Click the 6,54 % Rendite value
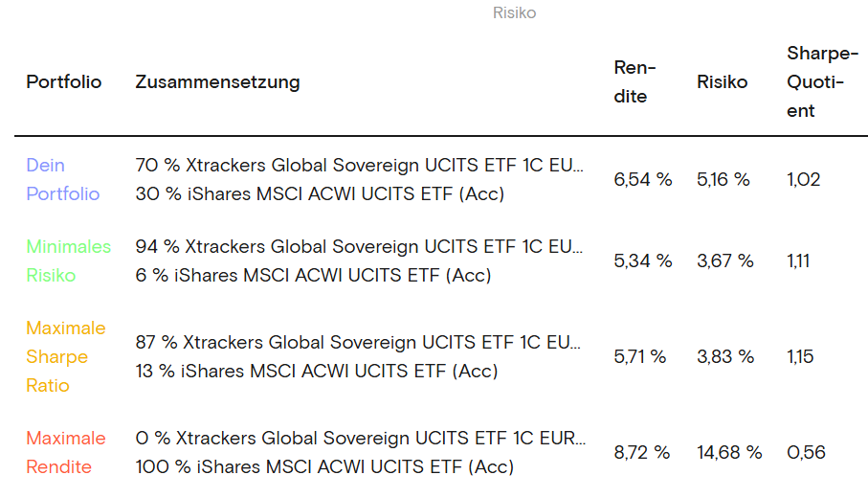The height and width of the screenshot is (498, 868). tap(642, 179)
